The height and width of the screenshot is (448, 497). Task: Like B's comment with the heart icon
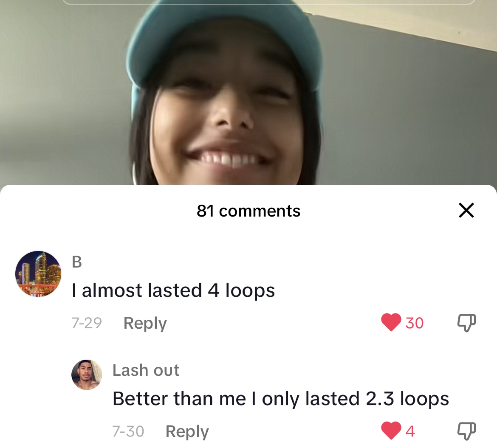pyautogui.click(x=391, y=322)
